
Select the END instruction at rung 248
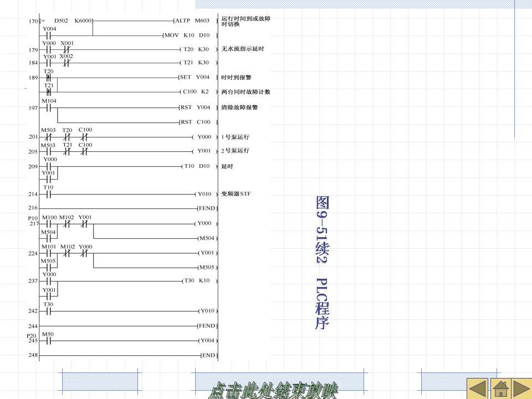pyautogui.click(x=208, y=355)
